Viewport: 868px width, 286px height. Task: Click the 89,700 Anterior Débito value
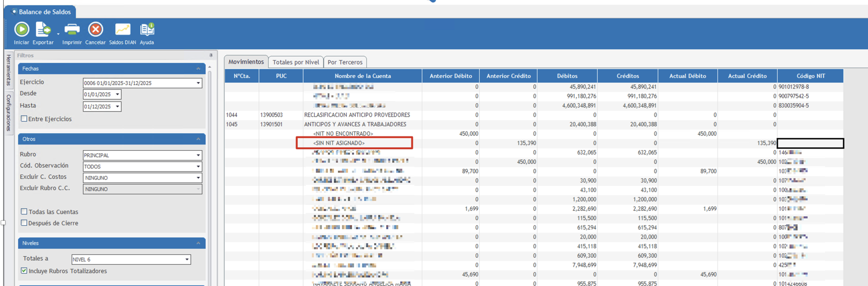[x=470, y=171]
